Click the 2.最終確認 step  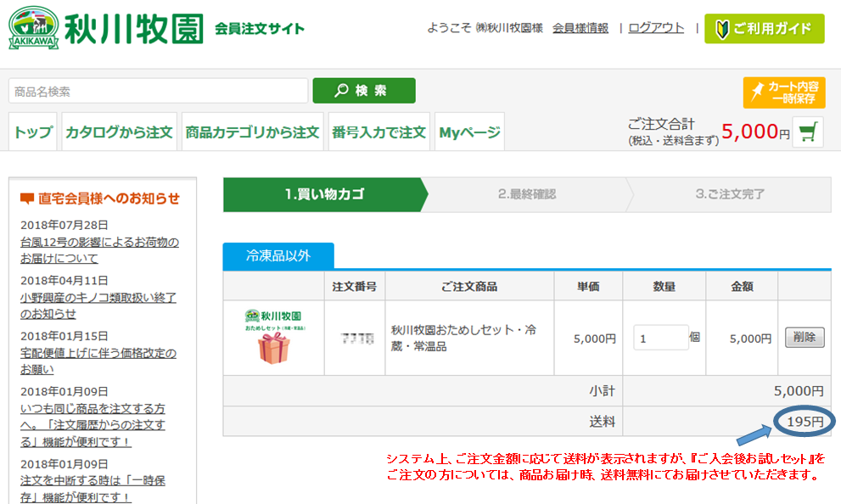coord(527,194)
